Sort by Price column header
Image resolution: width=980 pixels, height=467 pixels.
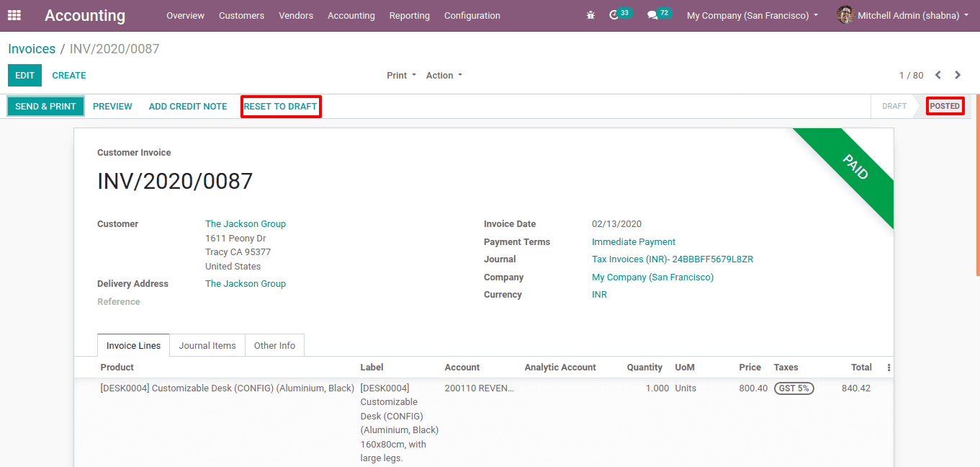[x=750, y=368]
